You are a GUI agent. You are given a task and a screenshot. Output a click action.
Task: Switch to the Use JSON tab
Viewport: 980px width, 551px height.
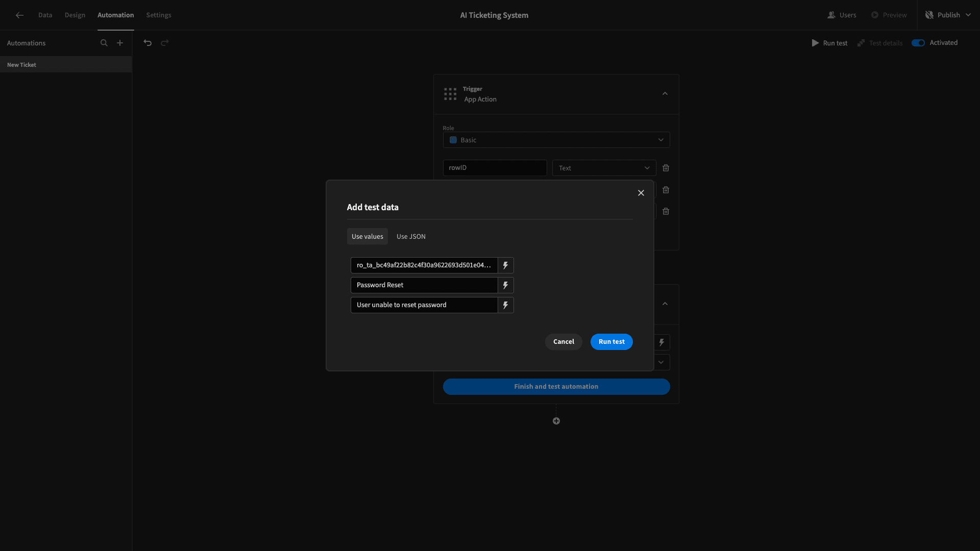tap(411, 236)
